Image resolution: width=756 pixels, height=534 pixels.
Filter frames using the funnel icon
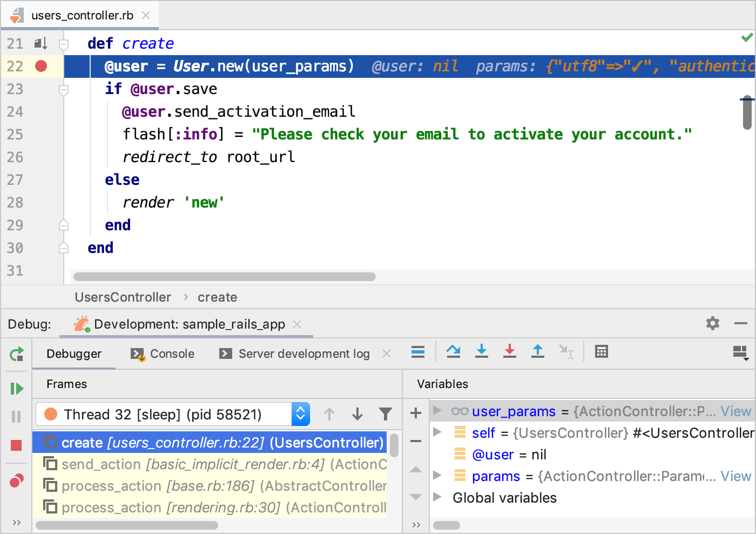(386, 415)
